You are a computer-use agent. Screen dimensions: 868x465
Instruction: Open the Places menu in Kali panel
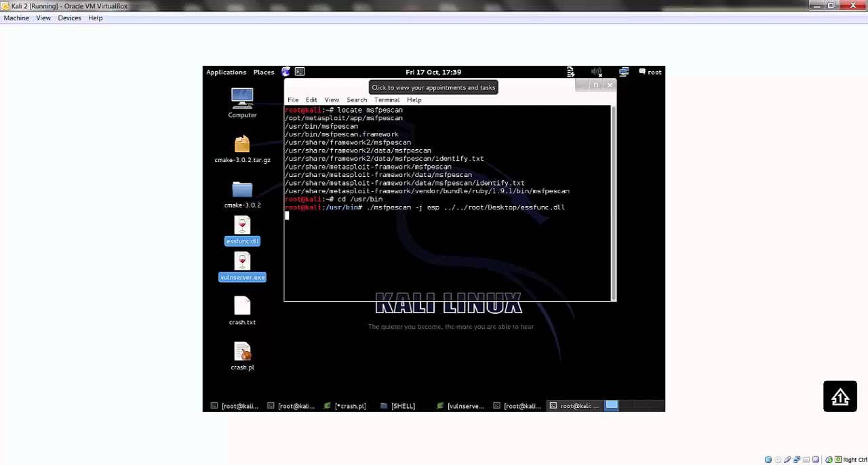click(264, 72)
